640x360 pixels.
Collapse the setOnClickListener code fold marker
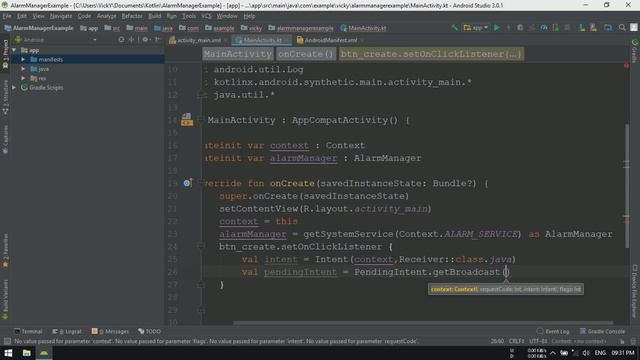coord(201,246)
